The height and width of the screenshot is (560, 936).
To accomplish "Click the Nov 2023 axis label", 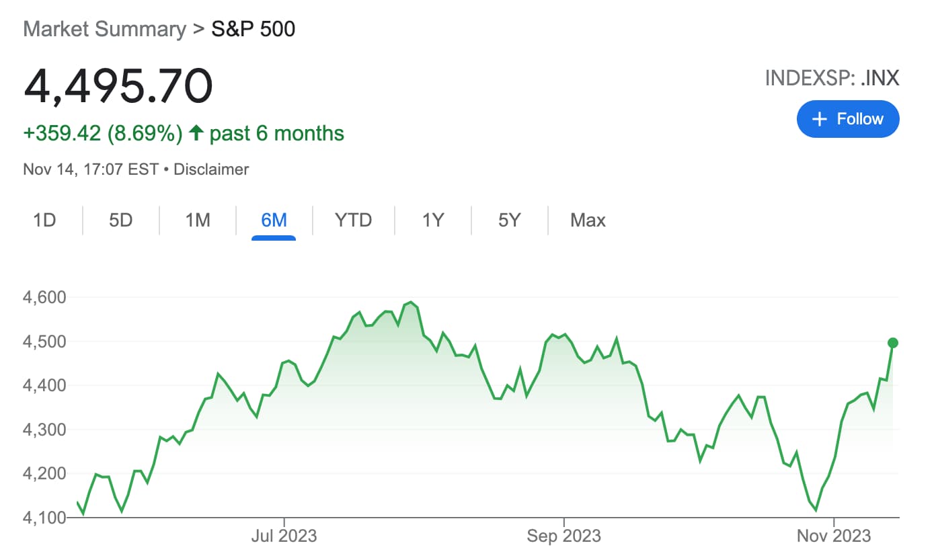I will click(x=834, y=536).
